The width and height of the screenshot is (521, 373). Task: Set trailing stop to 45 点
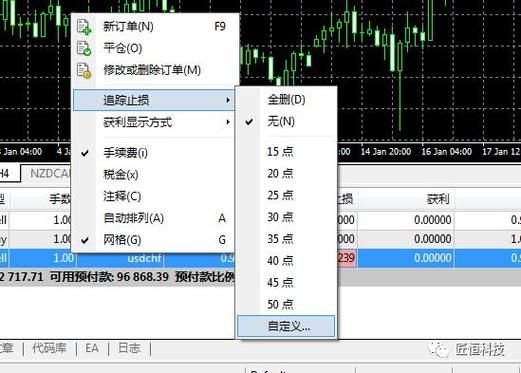point(286,283)
